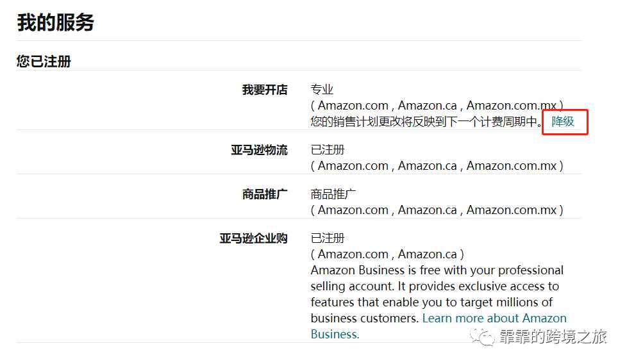Click the WeChat logo watermark icon

point(482,337)
